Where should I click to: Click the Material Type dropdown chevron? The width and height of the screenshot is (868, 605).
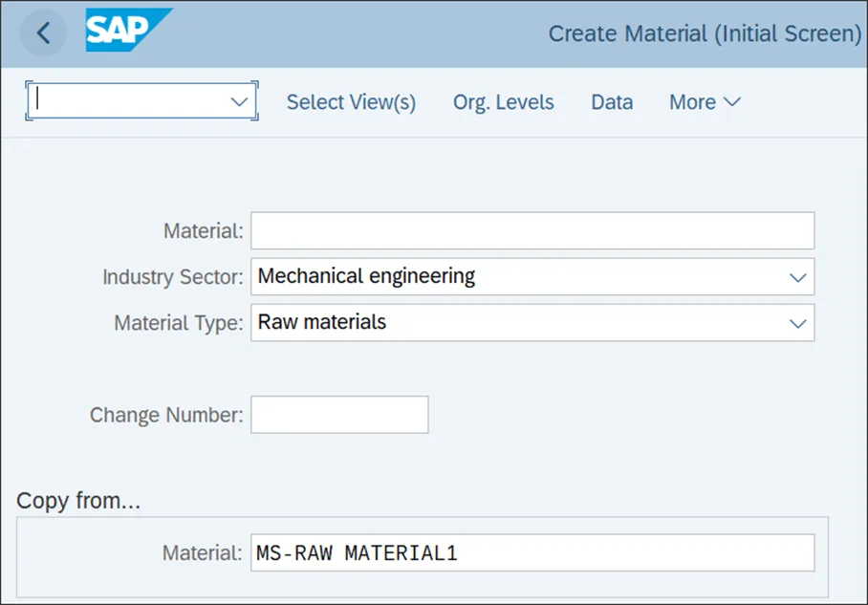point(797,323)
